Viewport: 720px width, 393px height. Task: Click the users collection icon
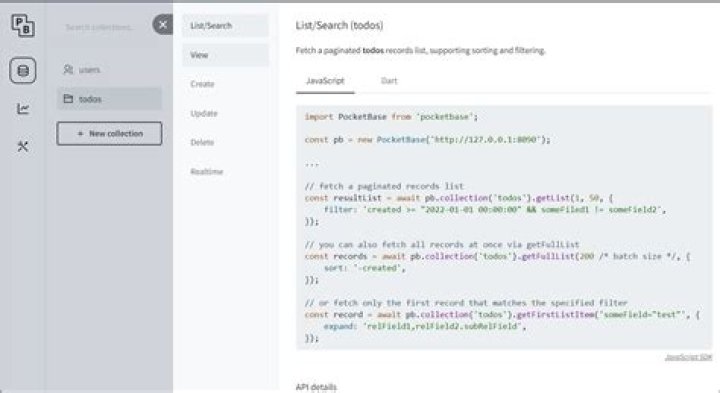[x=68, y=70]
